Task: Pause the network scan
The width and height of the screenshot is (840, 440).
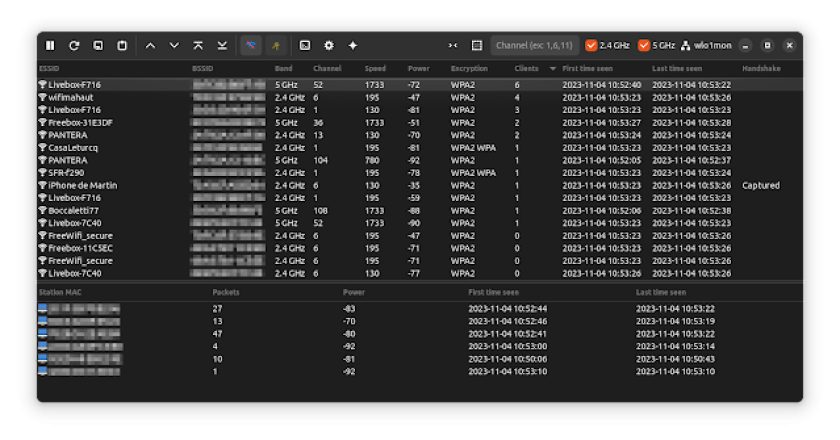Action: pyautogui.click(x=50, y=46)
